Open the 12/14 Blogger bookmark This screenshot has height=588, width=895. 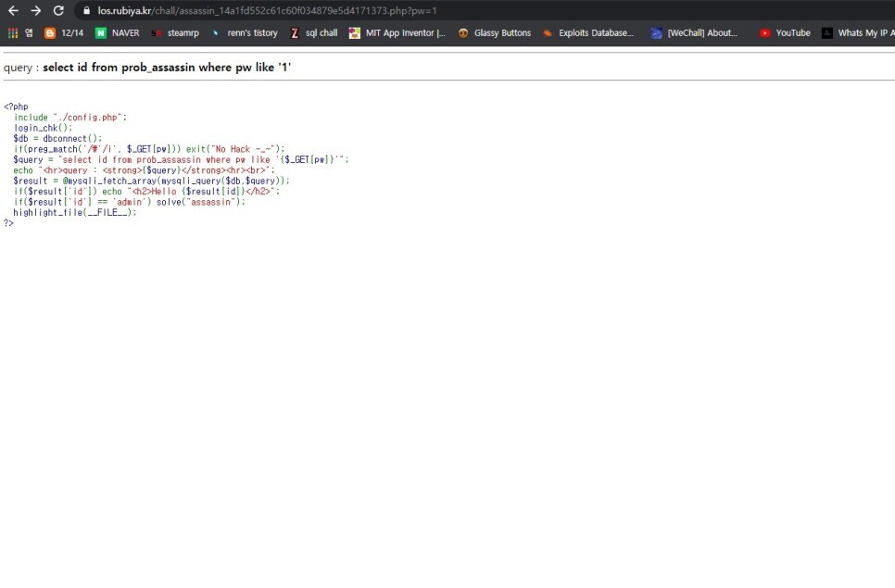64,33
